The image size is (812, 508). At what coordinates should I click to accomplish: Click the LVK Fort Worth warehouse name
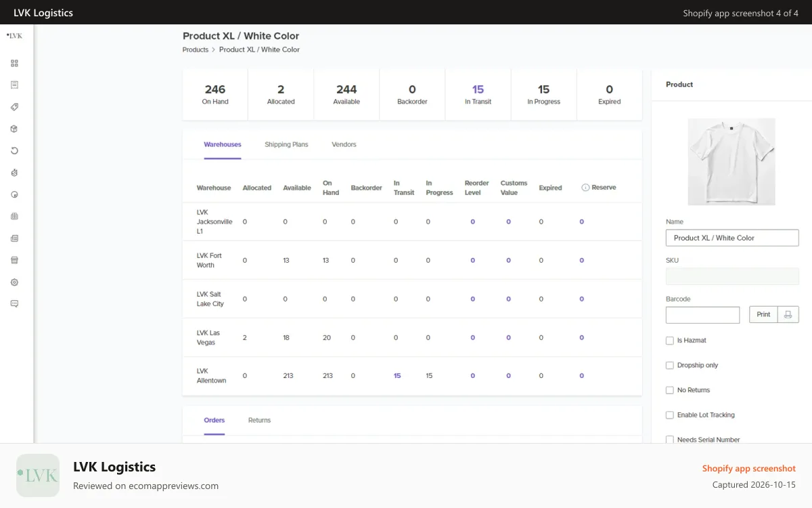click(x=209, y=260)
